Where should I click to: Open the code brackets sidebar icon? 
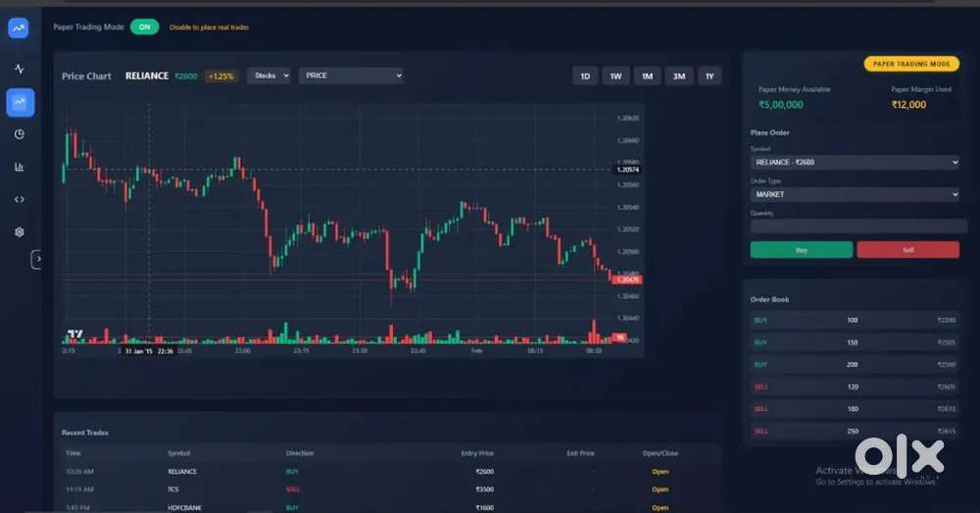[20, 199]
